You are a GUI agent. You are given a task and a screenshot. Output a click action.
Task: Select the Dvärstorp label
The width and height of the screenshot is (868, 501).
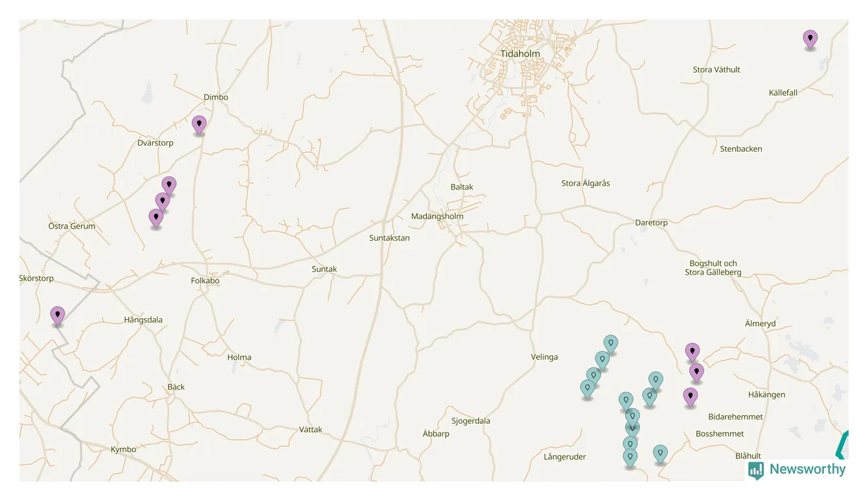pyautogui.click(x=155, y=143)
